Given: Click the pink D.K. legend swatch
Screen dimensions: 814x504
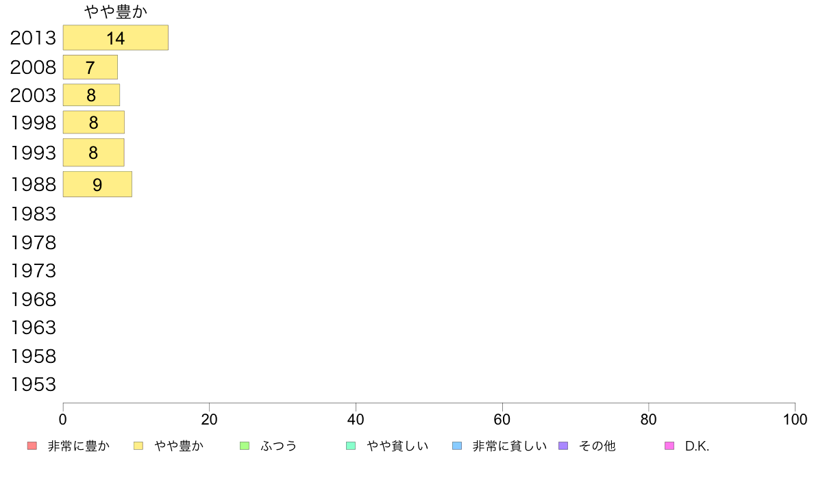Looking at the screenshot, I should point(669,446).
